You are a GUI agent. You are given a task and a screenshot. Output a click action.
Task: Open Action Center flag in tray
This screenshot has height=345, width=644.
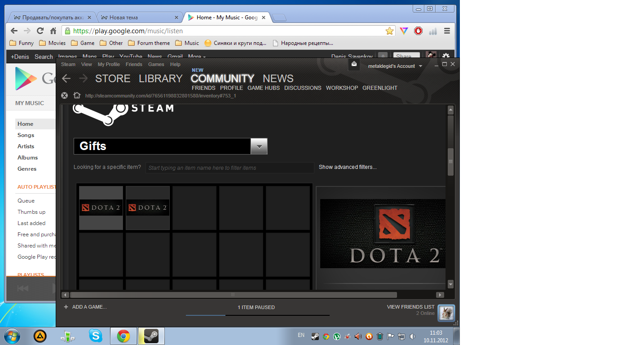390,336
